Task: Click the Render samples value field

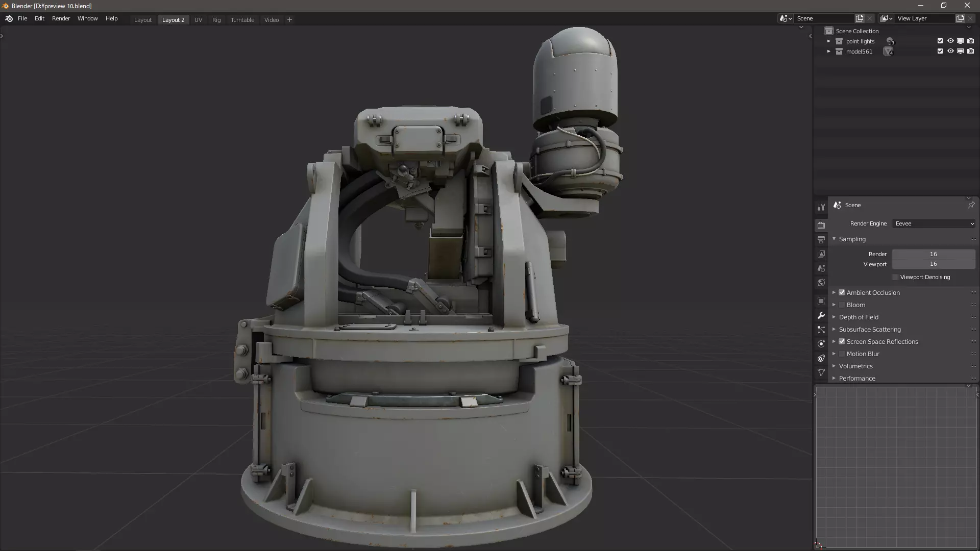Action: [934, 254]
